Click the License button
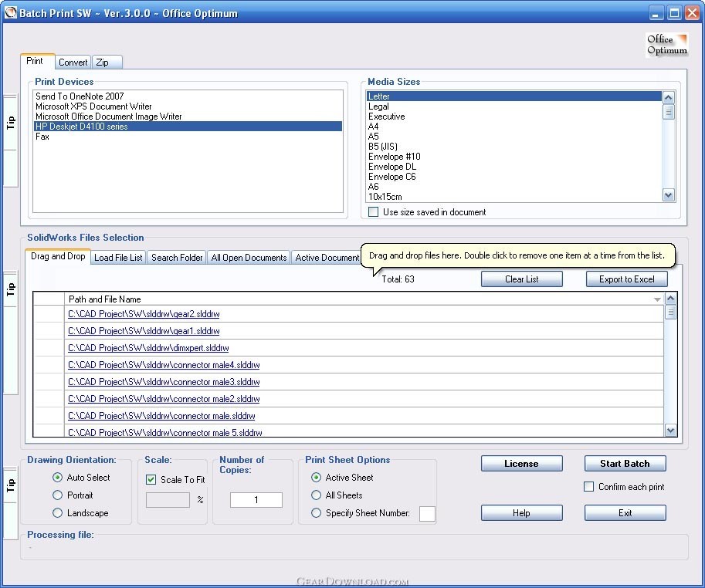 (x=521, y=464)
